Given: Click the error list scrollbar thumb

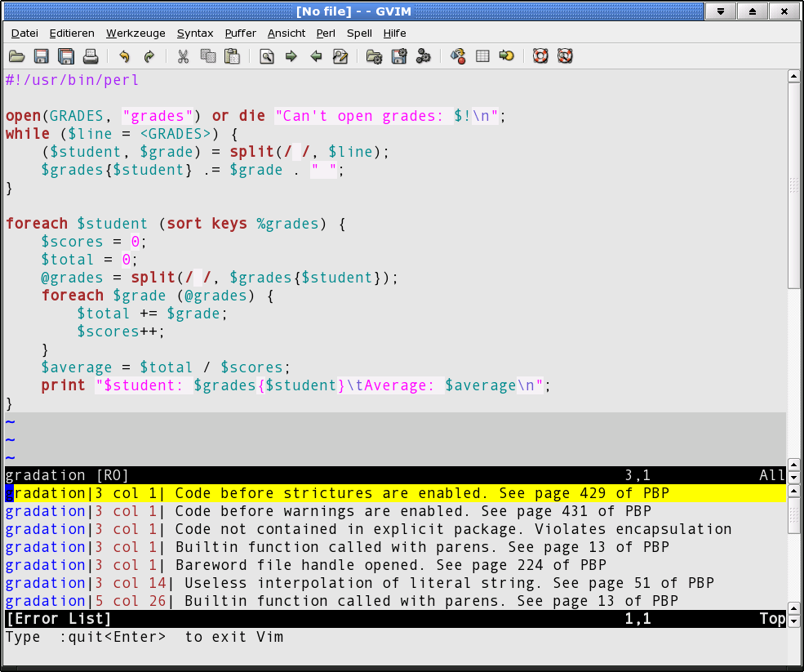Looking at the screenshot, I should 793,516.
